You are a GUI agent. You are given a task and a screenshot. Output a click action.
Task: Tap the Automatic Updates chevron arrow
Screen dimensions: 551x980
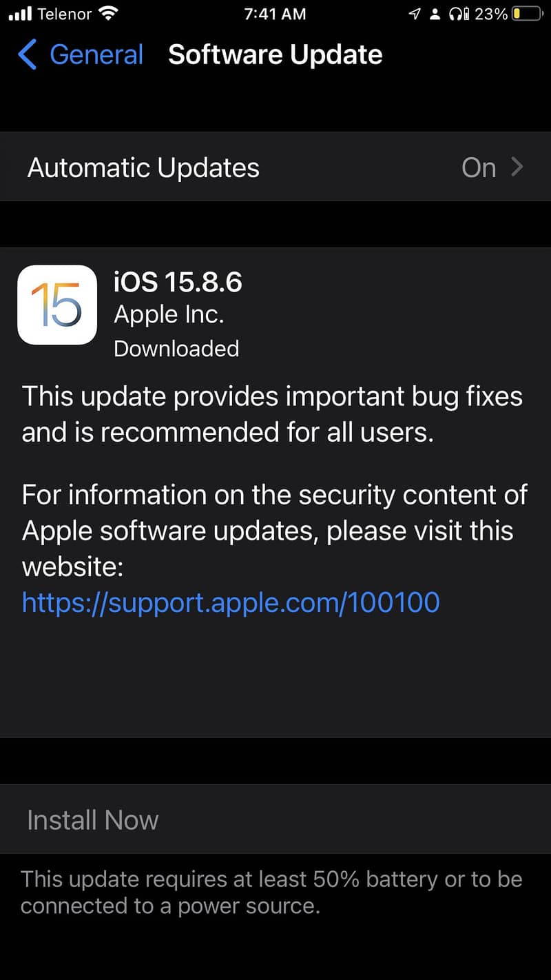pos(517,167)
